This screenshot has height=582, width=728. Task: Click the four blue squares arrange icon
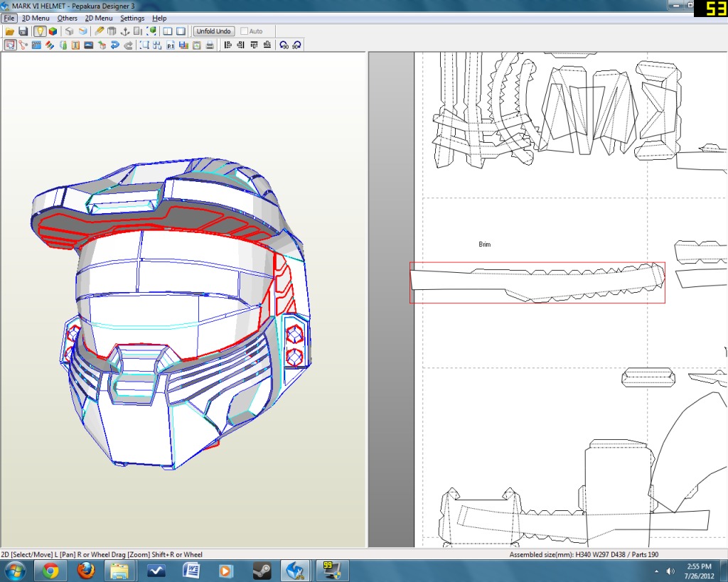click(x=157, y=45)
